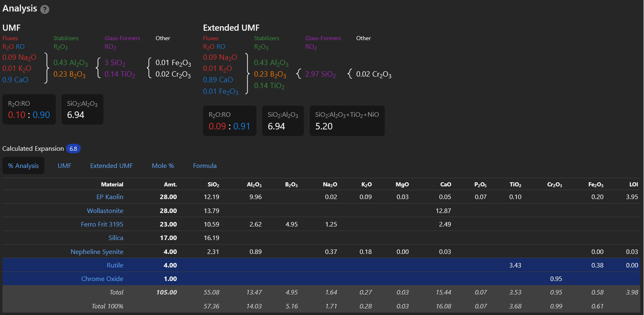Open the Wollastonite material link

[105, 211]
